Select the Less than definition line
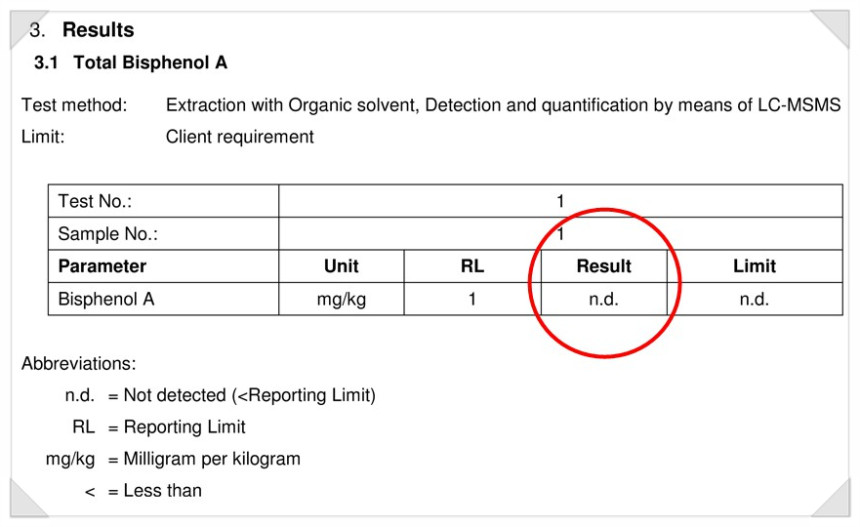Image resolution: width=860 pixels, height=527 pixels. click(143, 491)
